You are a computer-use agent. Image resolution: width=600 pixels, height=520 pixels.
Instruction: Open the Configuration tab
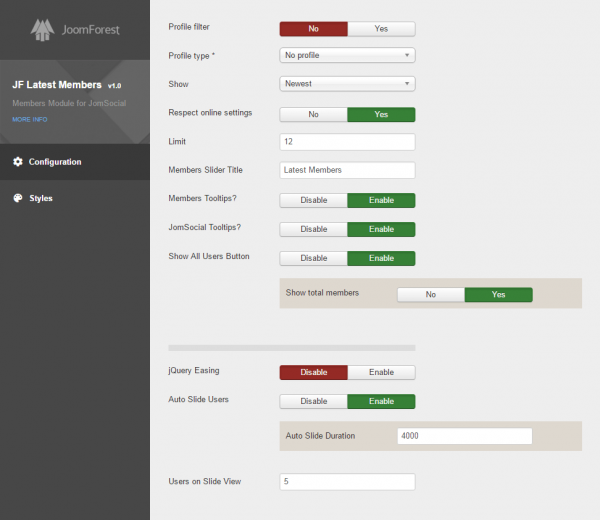(75, 162)
